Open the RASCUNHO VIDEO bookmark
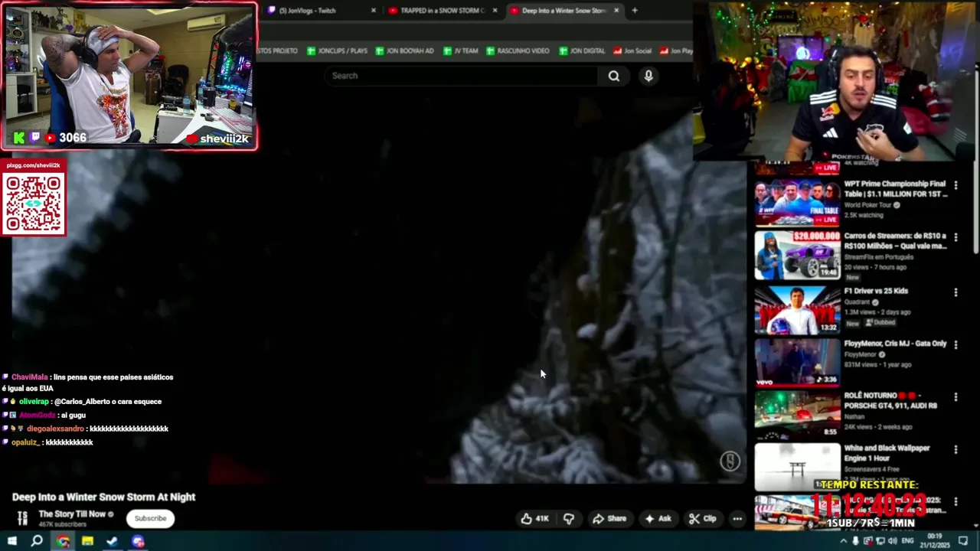This screenshot has height=551, width=980. pyautogui.click(x=517, y=51)
